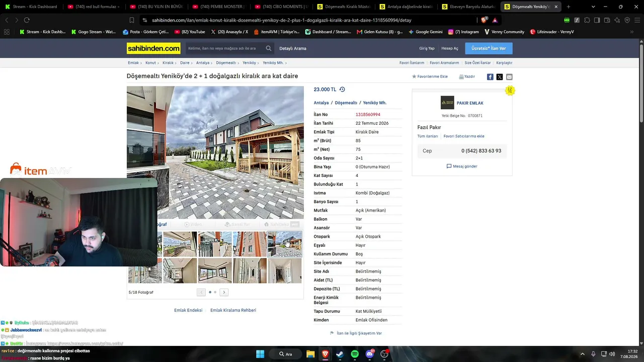Switch to the Ebeveyn Banyolu Alaturka tab
644x362 pixels.
coord(469,7)
